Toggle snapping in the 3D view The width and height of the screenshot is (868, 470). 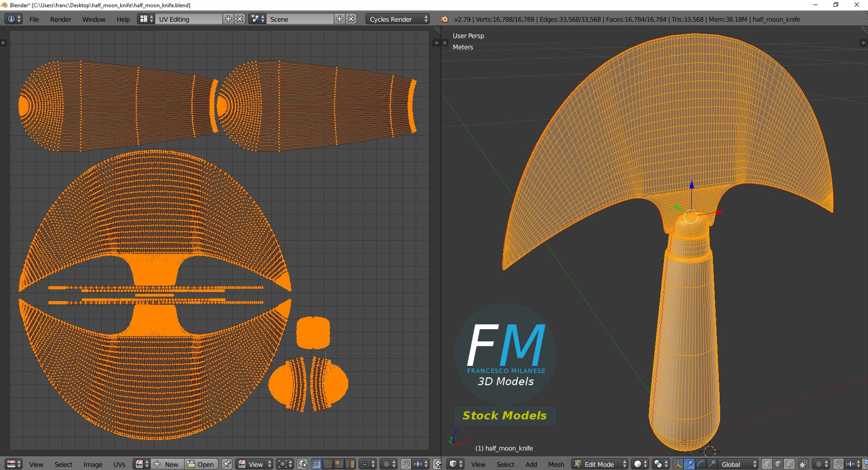pos(838,464)
